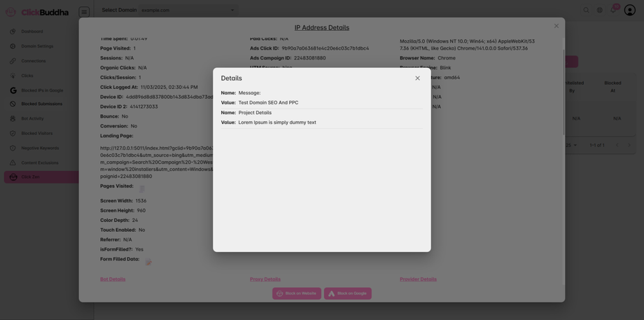Click the Ads Click ID value

(x=325, y=48)
